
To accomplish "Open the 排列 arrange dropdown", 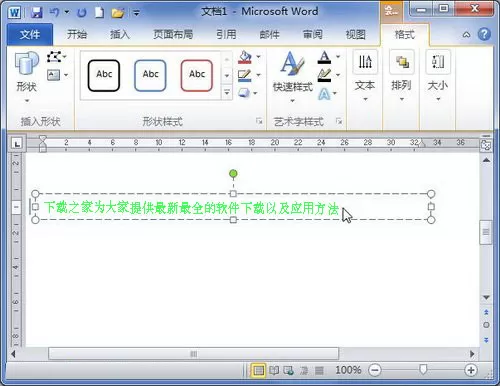I will tap(401, 76).
